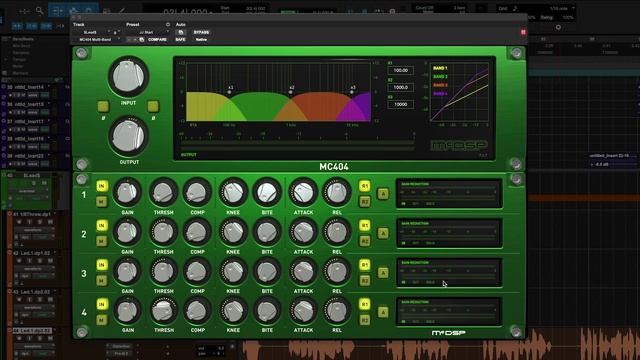Select BAND 4 in curve legend
This screenshot has height=360, width=640.
tap(440, 94)
